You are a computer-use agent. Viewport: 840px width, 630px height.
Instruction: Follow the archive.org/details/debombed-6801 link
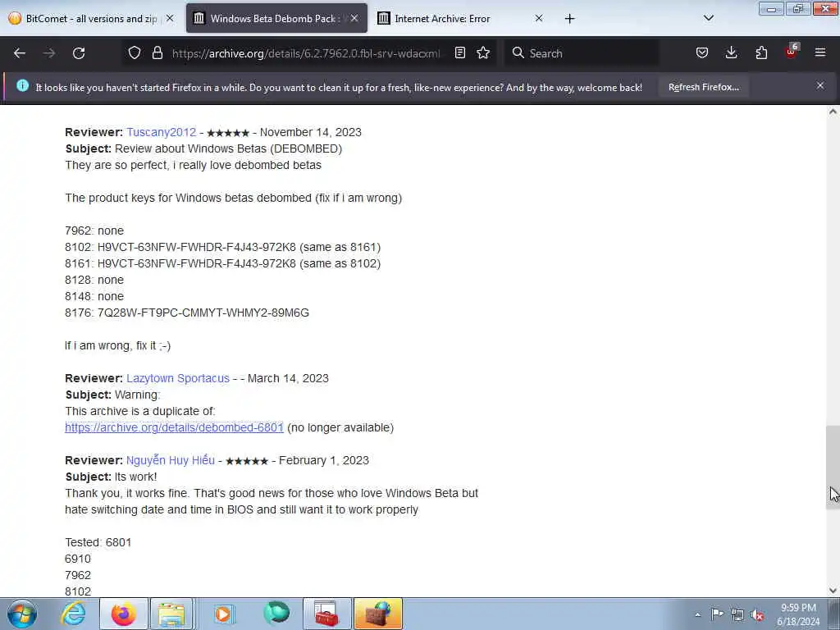pyautogui.click(x=174, y=427)
